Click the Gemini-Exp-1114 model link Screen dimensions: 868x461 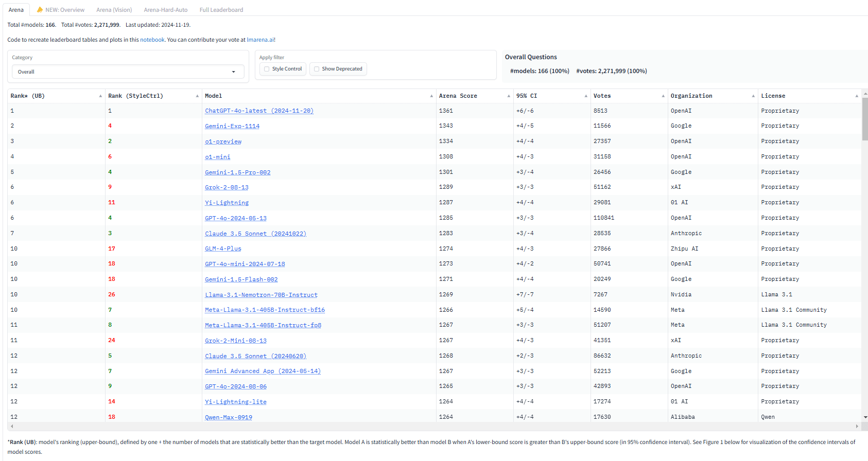(232, 126)
